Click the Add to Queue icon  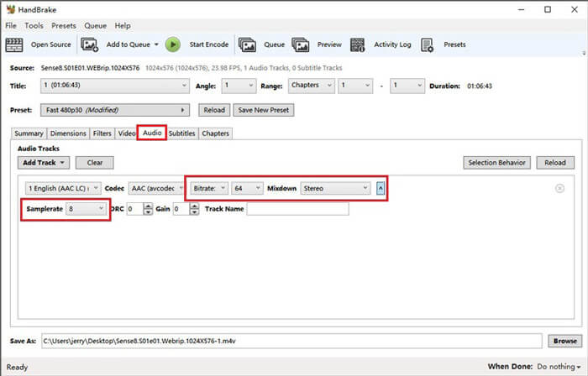pyautogui.click(x=90, y=45)
